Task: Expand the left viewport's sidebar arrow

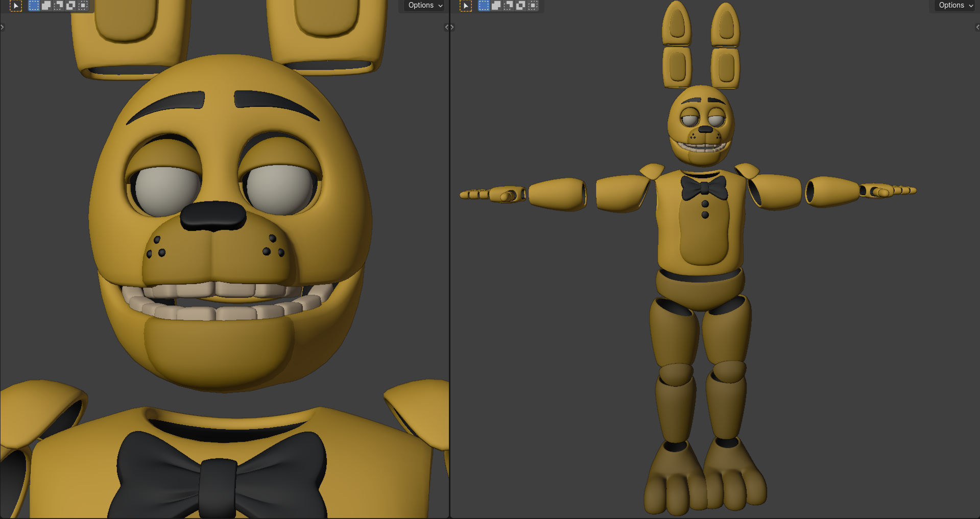Action: [446, 27]
